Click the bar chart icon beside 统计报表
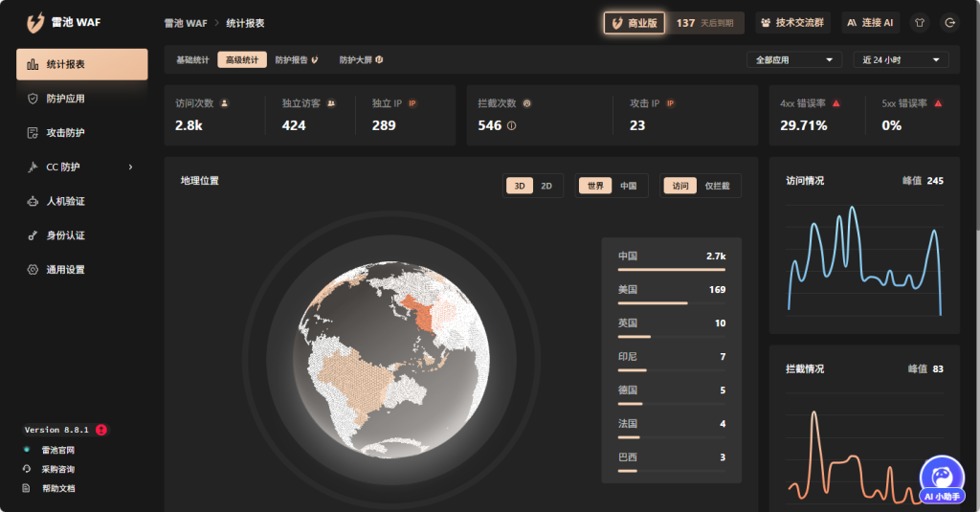The width and height of the screenshot is (980, 512). [x=33, y=64]
